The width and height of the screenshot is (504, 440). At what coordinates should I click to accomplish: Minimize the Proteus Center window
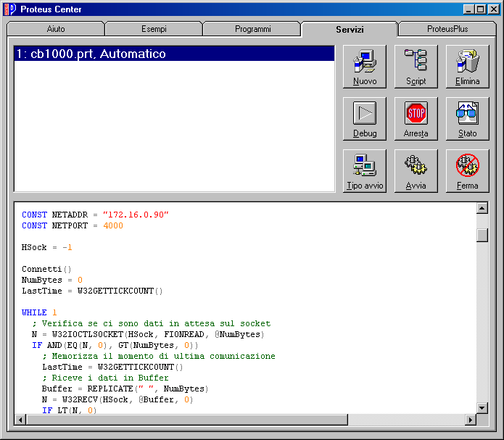pyautogui.click(x=468, y=9)
